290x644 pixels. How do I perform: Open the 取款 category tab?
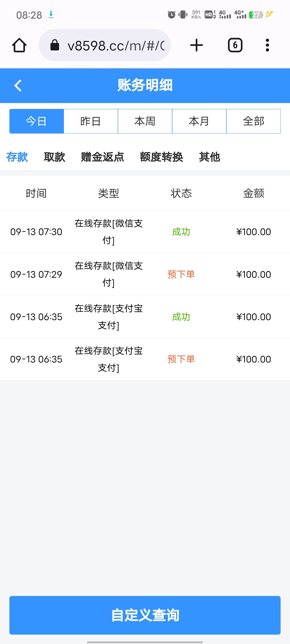click(55, 157)
